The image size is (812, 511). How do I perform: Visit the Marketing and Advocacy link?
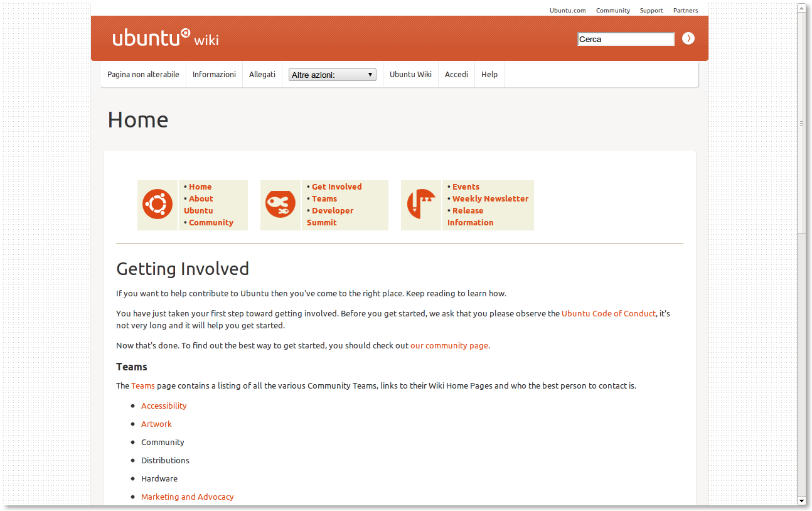[x=187, y=497]
